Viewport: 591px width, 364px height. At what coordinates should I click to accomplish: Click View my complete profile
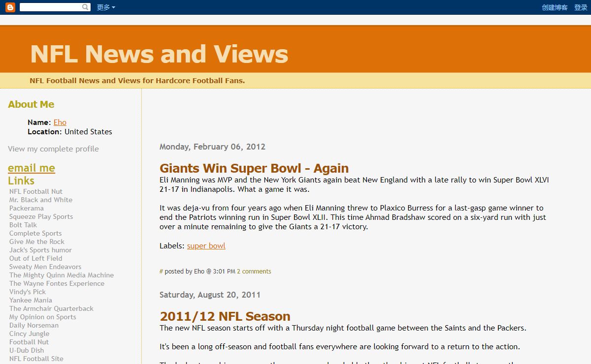(x=53, y=149)
